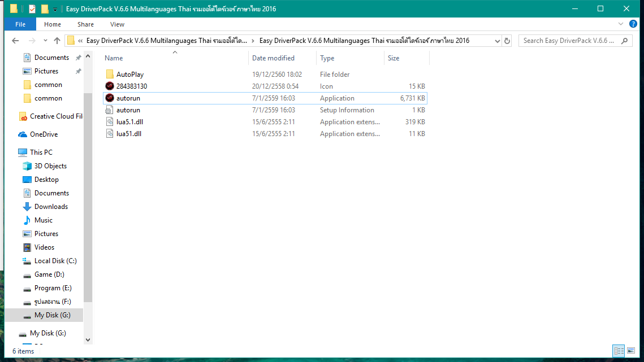Switch to Large icons view in status bar
Image resolution: width=644 pixels, height=362 pixels.
click(x=631, y=351)
